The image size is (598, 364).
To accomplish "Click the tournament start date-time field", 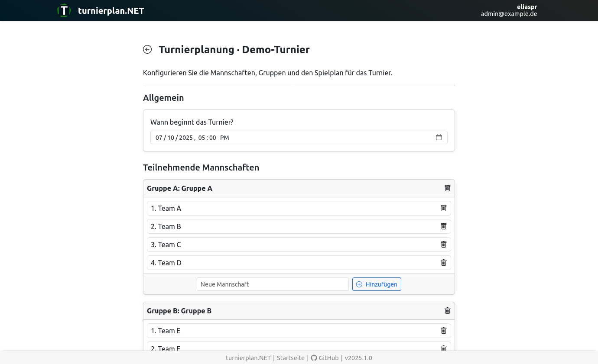I will 299,138.
